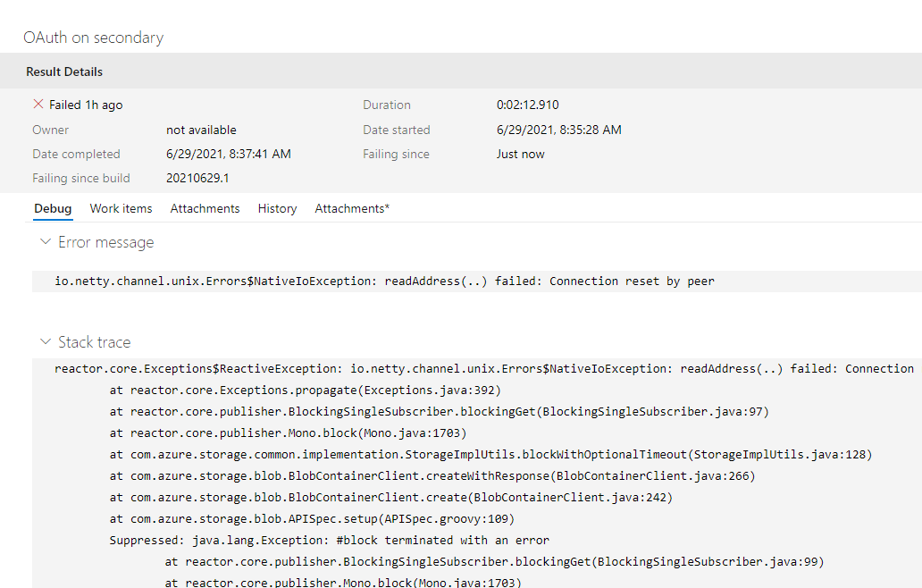Screen dimensions: 922x588
Task: Click the BlobContainerClient.createWithResponse stack line
Action: point(432,476)
